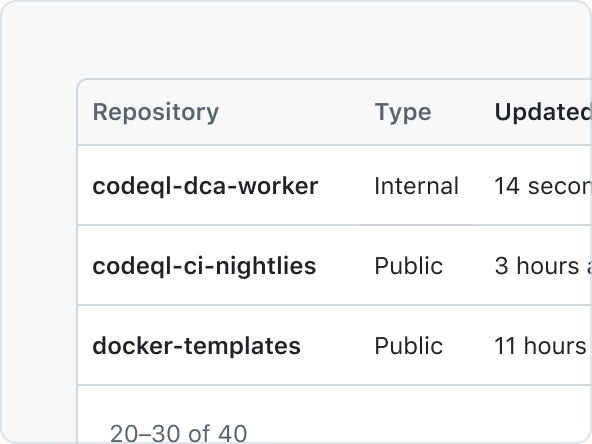Select Public type for docker-templates

point(409,346)
